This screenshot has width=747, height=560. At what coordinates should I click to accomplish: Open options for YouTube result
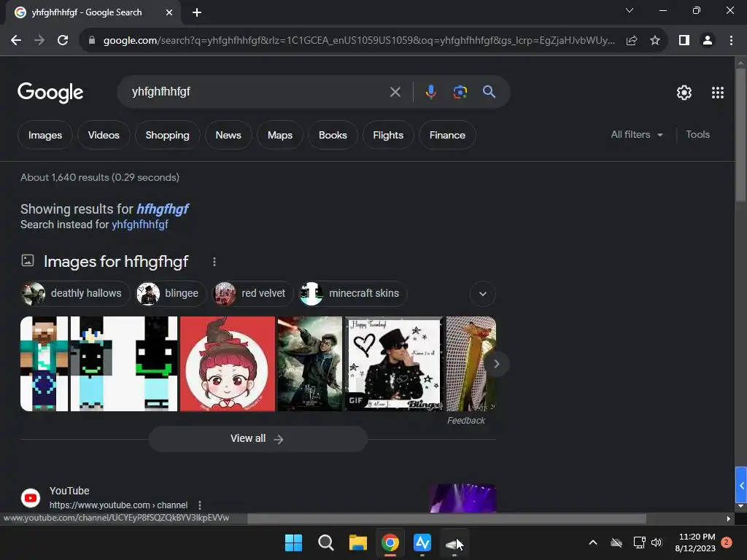coord(200,505)
